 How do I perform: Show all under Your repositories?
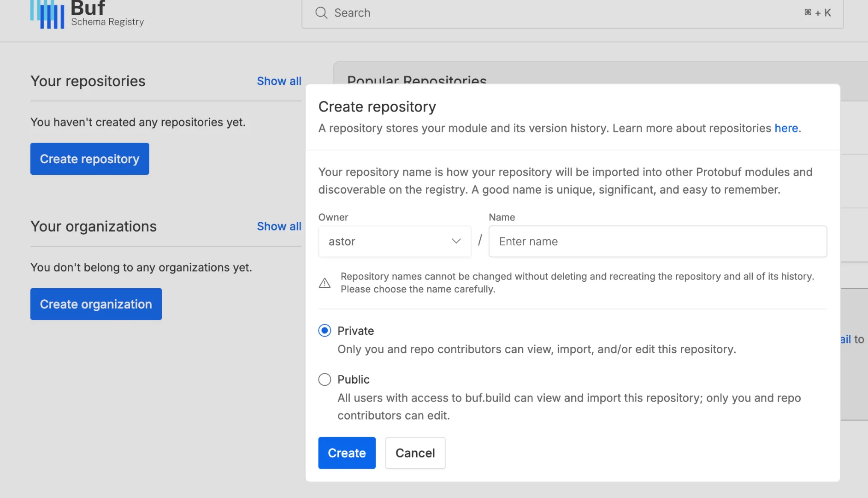point(279,81)
